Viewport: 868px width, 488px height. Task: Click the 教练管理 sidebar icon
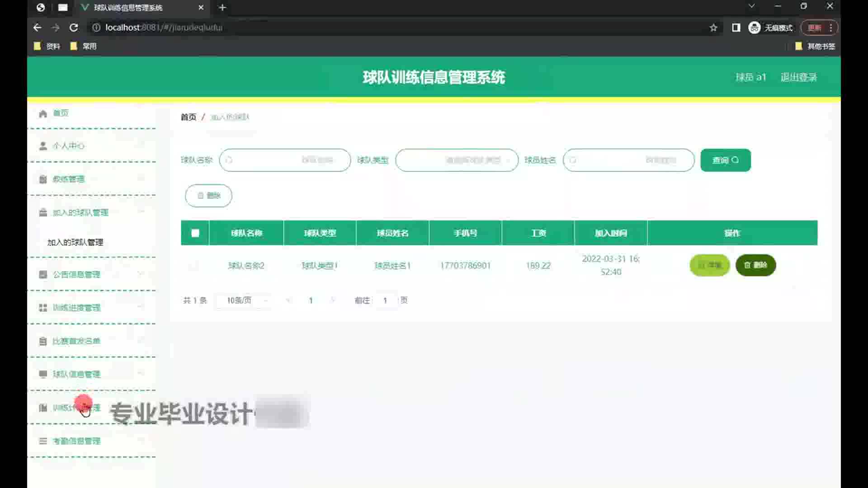(43, 179)
